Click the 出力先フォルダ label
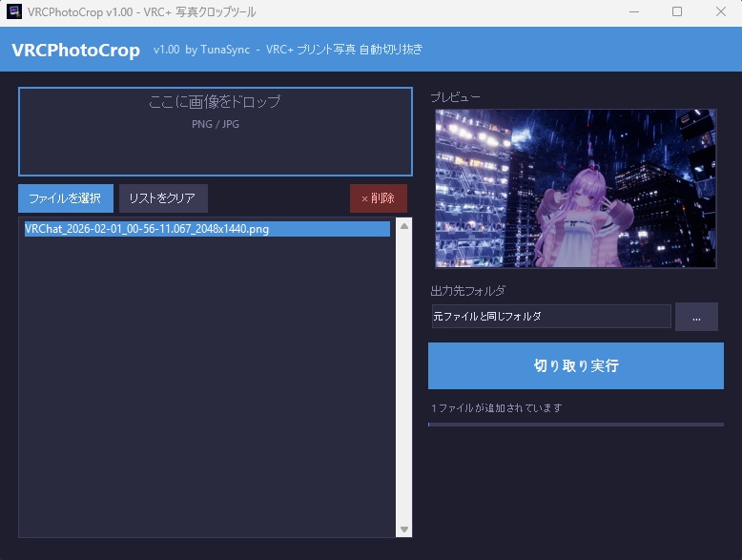 click(468, 291)
